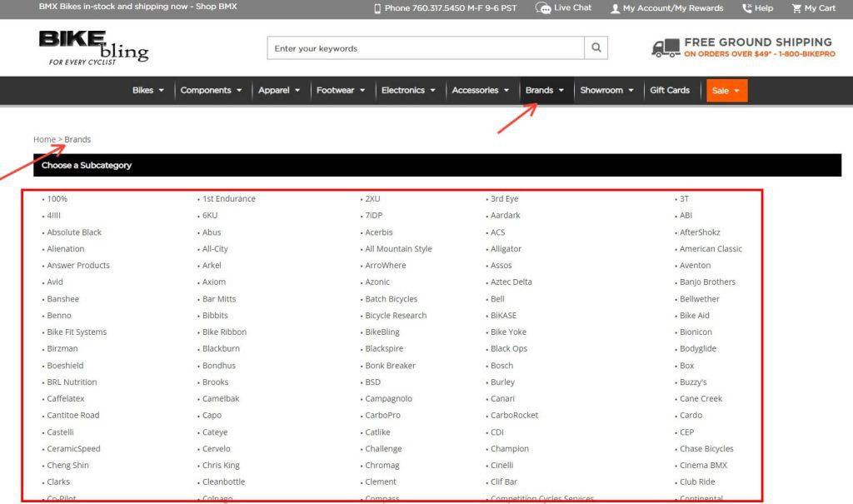Click the free shipping truck icon
853x504 pixels.
[666, 48]
